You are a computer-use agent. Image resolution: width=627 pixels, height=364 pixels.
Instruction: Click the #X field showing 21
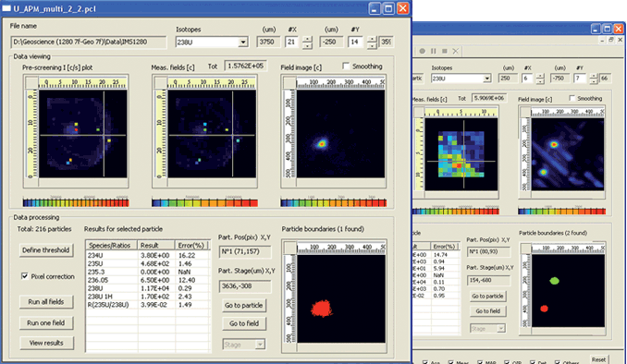click(292, 42)
